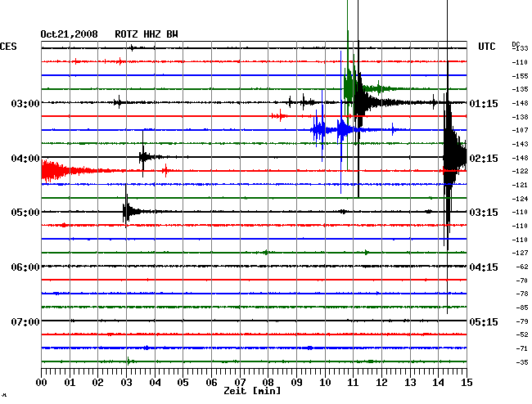Click the UTC column header

point(486,47)
